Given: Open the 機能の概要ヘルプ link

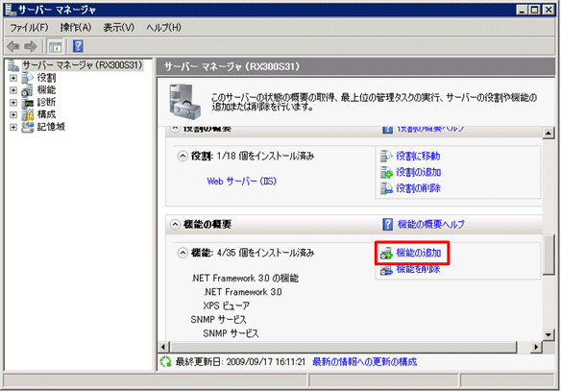Looking at the screenshot, I should tap(431, 225).
